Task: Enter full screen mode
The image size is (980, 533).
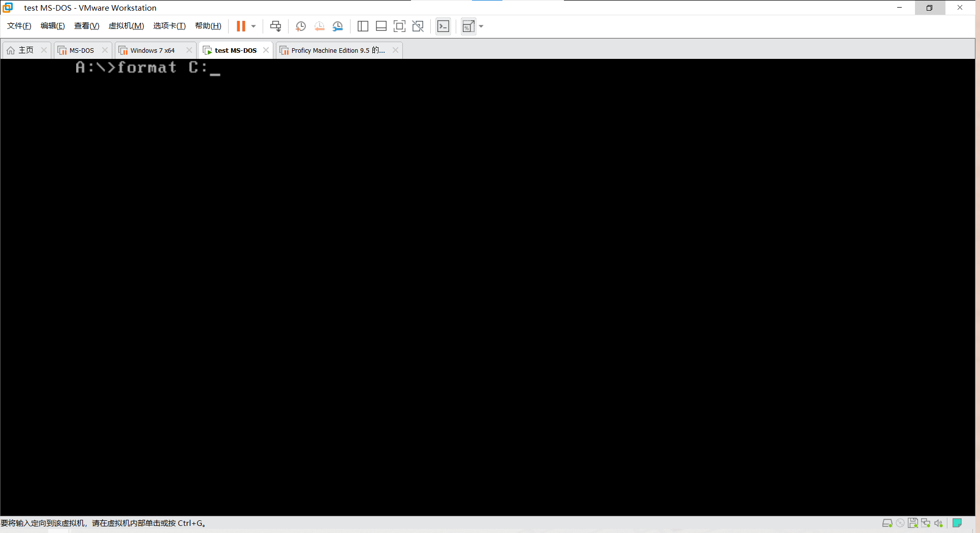Action: click(x=399, y=26)
